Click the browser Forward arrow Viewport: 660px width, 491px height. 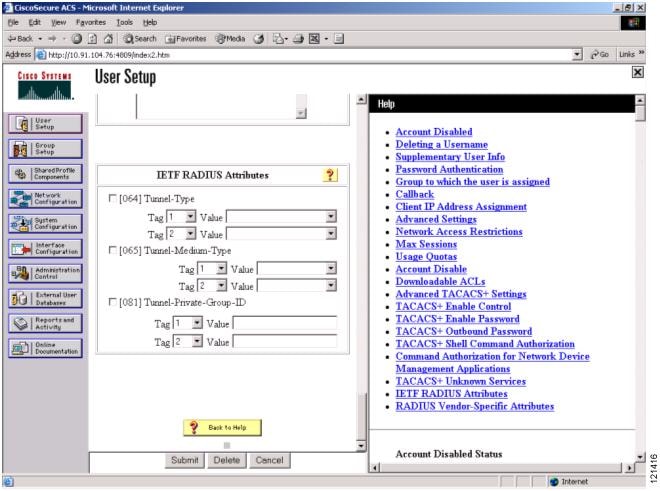[52, 39]
